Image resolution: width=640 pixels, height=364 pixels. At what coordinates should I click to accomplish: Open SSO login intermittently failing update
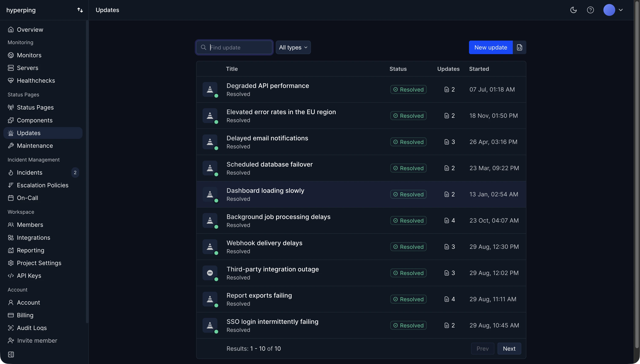361,326
